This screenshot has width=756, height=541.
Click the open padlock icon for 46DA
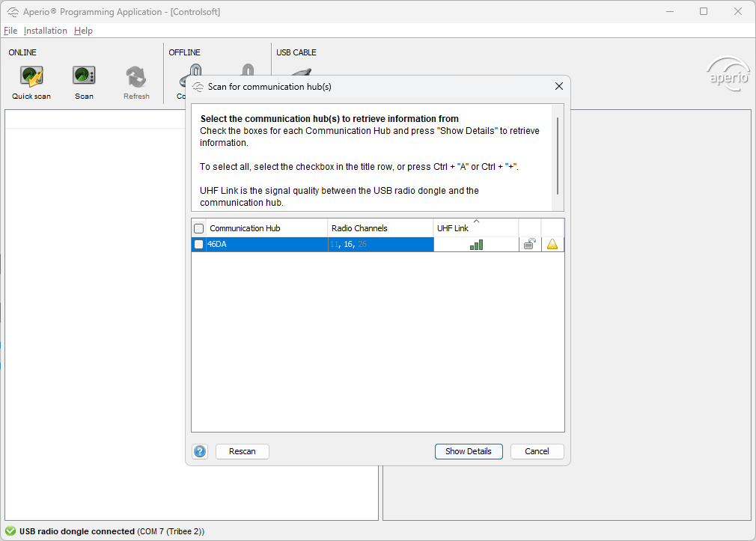coord(530,244)
